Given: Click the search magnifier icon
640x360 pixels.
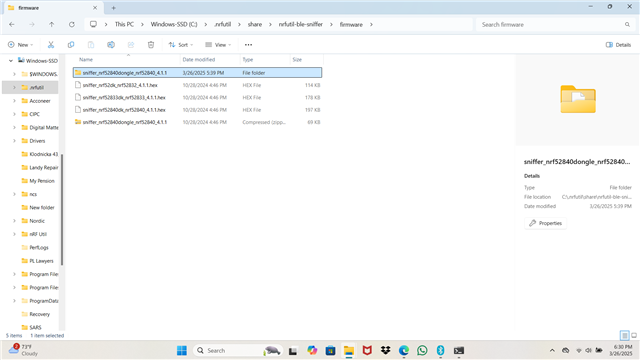Looking at the screenshot, I should click(627, 24).
